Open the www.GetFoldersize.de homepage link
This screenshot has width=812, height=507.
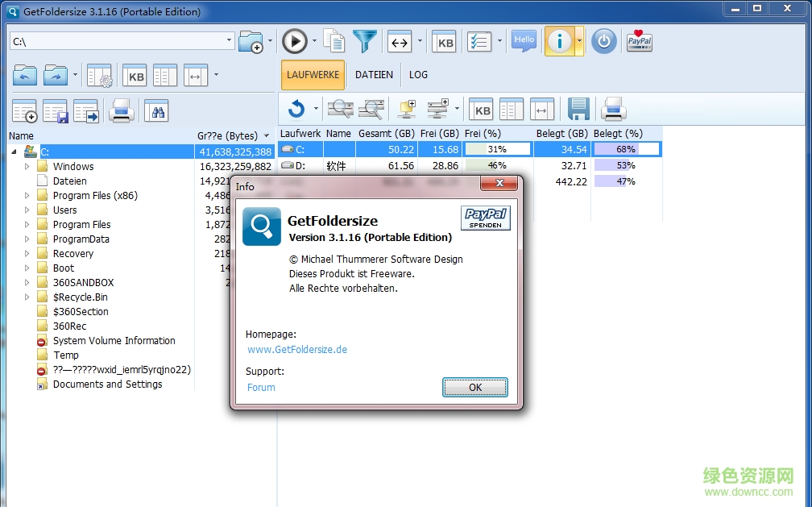297,350
